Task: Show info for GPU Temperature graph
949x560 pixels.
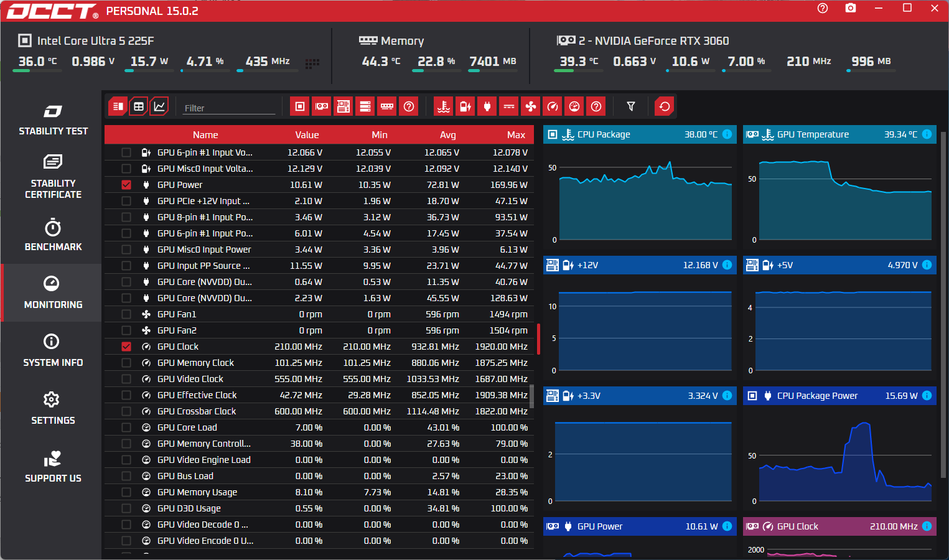Action: tap(927, 134)
